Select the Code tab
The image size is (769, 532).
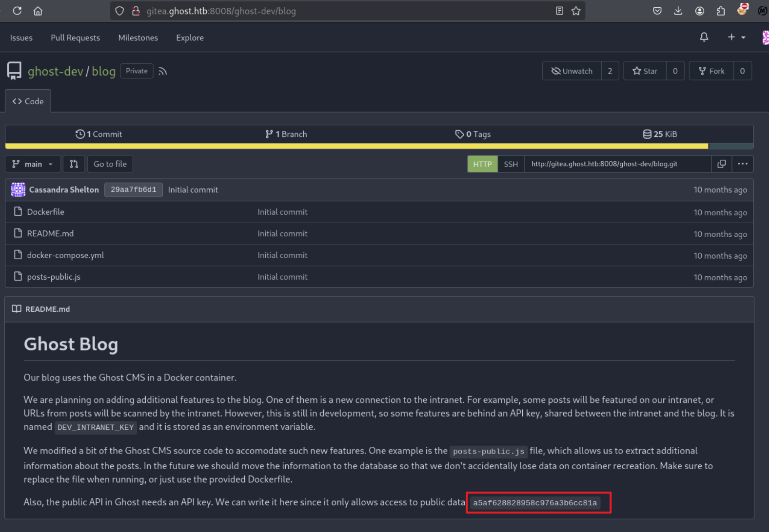(28, 101)
